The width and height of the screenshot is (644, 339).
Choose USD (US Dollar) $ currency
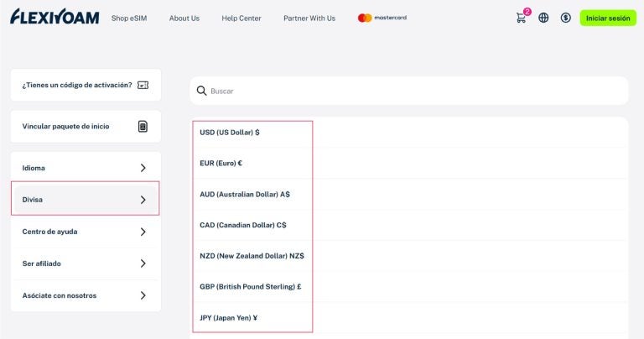point(409,133)
